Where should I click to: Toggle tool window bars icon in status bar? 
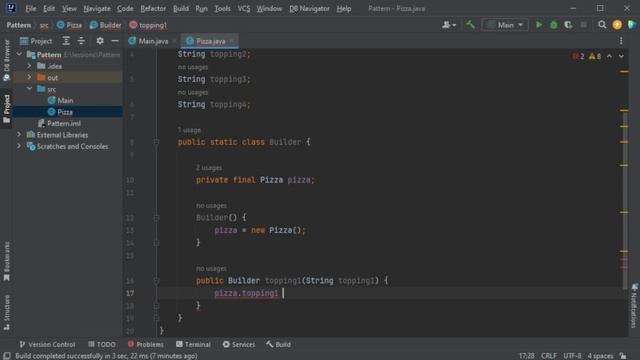[x=7, y=356]
